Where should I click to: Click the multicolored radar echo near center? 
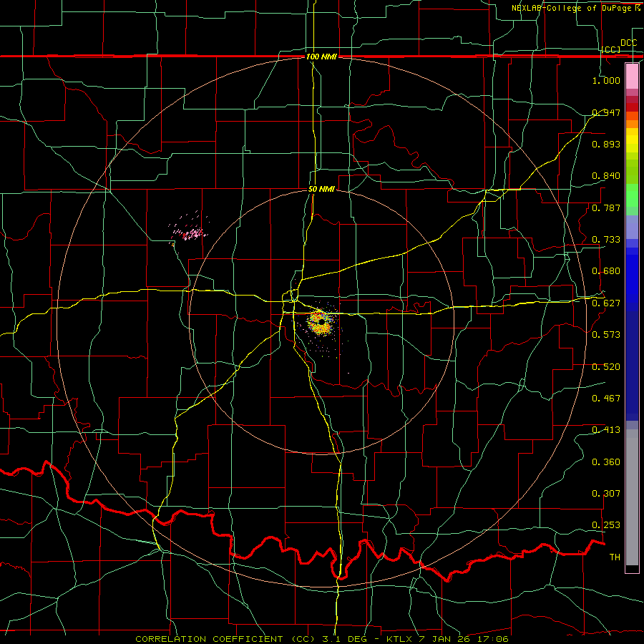(320, 323)
